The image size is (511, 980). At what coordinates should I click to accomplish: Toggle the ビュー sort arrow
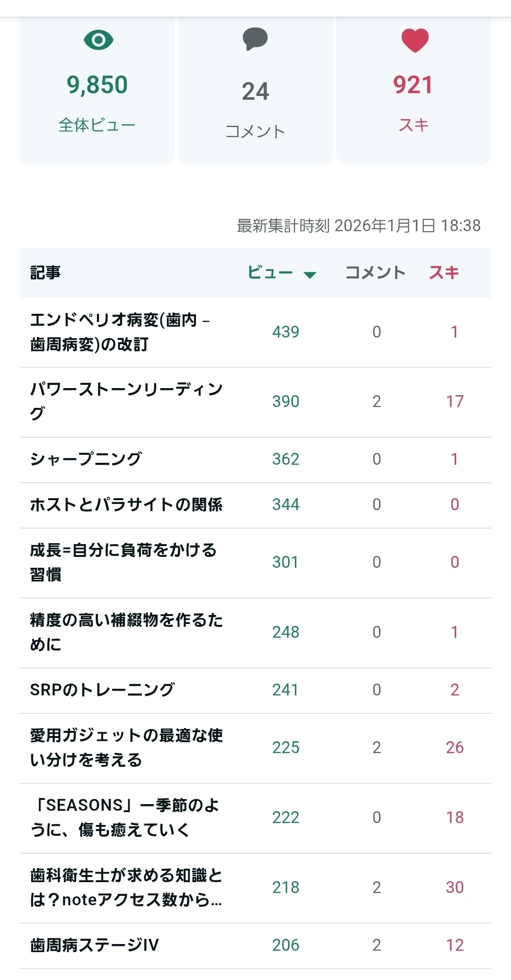point(310,275)
